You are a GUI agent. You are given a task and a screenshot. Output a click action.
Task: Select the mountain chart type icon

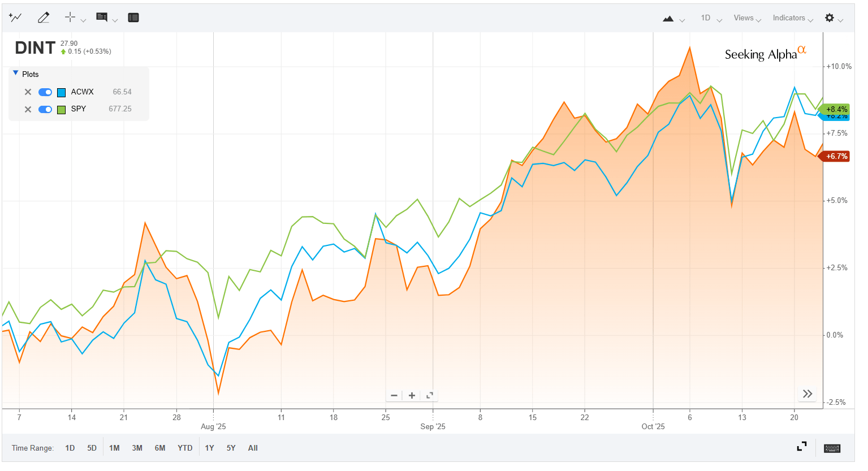point(668,18)
